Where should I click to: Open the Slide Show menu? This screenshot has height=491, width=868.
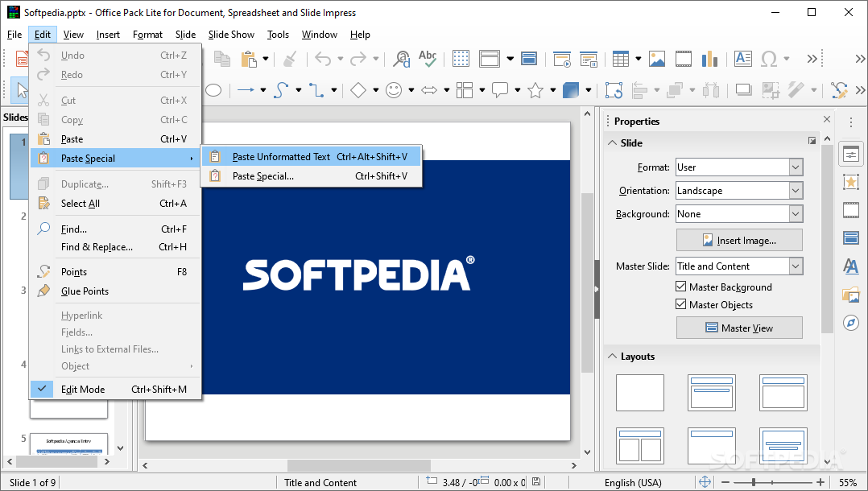pyautogui.click(x=231, y=35)
